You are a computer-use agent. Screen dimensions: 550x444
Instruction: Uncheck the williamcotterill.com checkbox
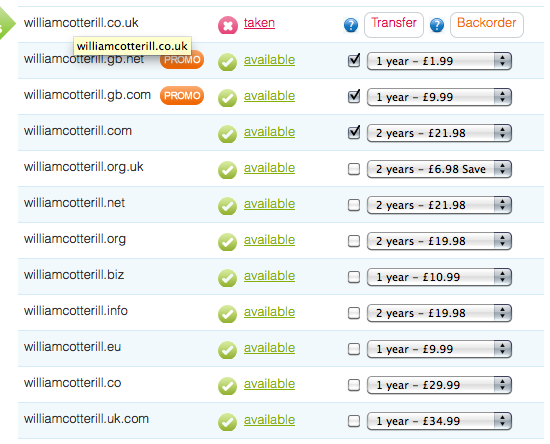coord(354,133)
